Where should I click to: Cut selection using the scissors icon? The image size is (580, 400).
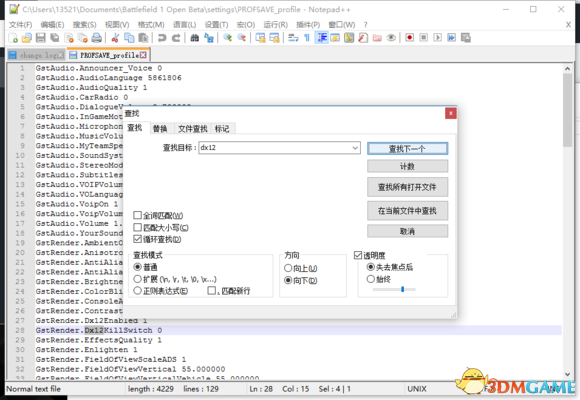click(x=115, y=38)
